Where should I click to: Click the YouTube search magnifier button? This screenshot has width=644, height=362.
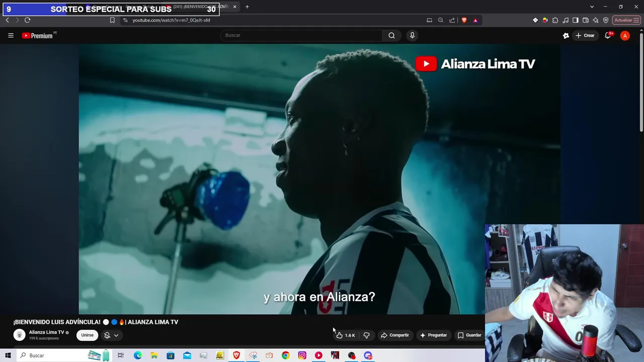391,35
